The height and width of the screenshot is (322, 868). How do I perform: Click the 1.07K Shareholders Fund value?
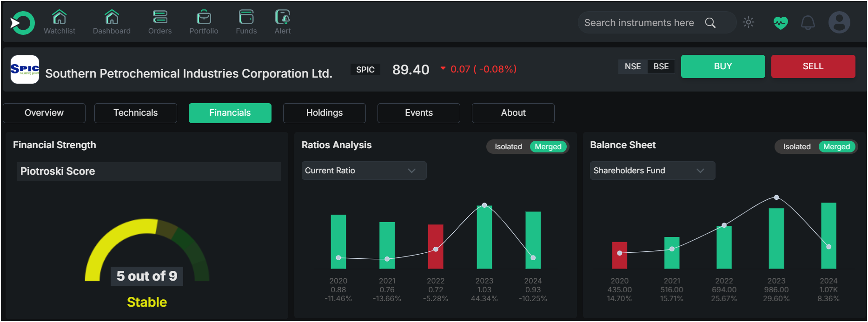(x=829, y=290)
